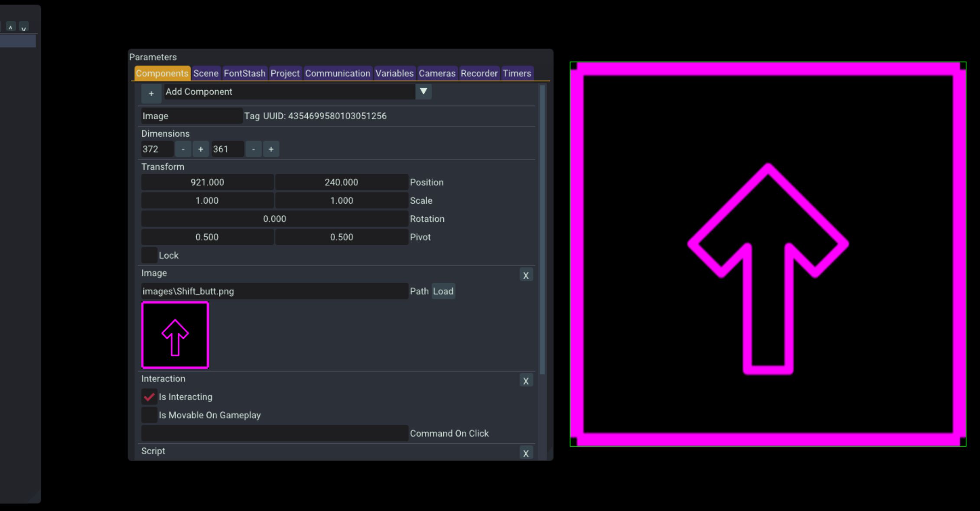Increase the height dimension with plus
980x511 pixels.
[271, 149]
